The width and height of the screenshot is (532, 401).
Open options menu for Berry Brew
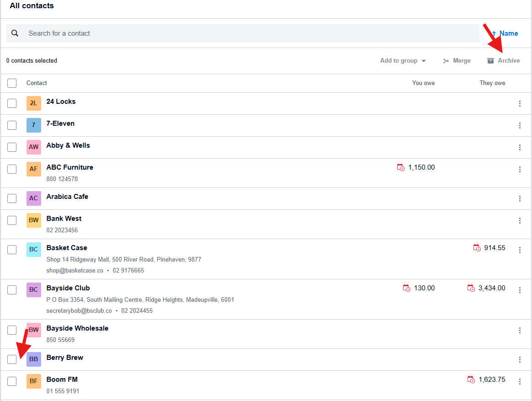520,359
